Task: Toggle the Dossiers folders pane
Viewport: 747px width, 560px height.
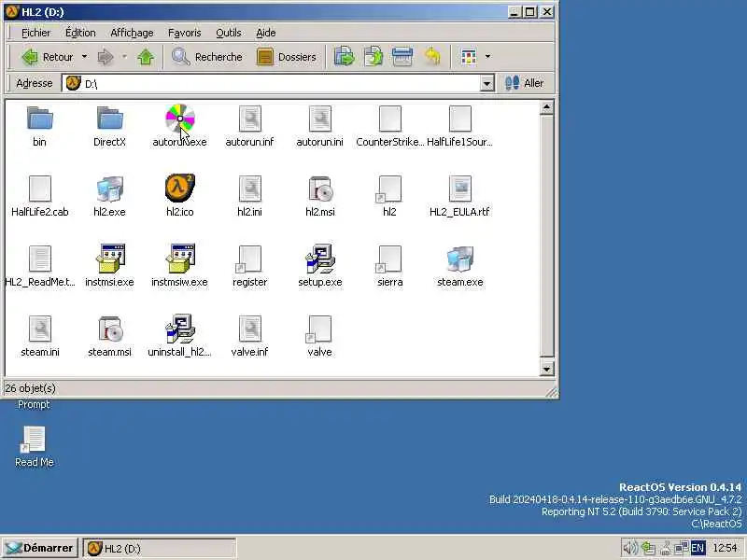Action: pyautogui.click(x=287, y=57)
